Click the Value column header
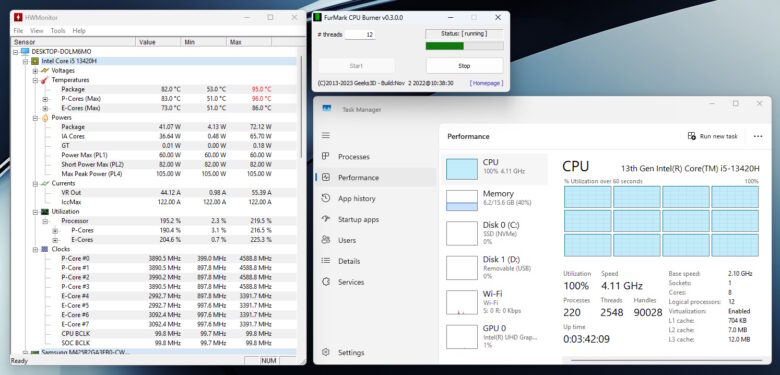The image size is (780, 375). click(158, 42)
